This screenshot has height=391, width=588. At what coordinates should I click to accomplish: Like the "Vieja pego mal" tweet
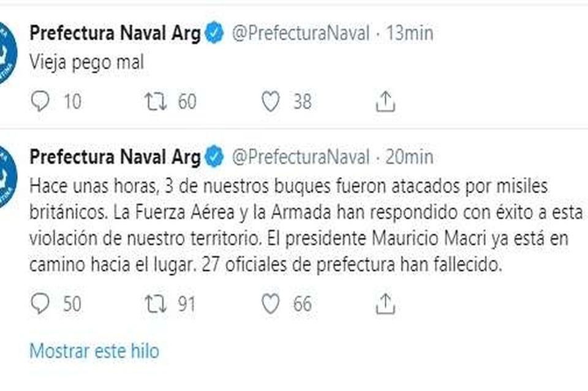click(270, 102)
